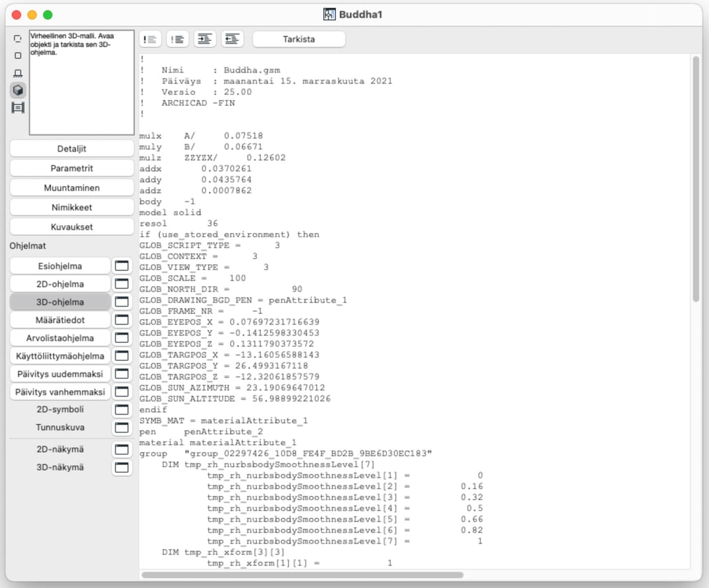The height and width of the screenshot is (588, 709).
Task: Open the Muuntaminen section
Action: 72,187
